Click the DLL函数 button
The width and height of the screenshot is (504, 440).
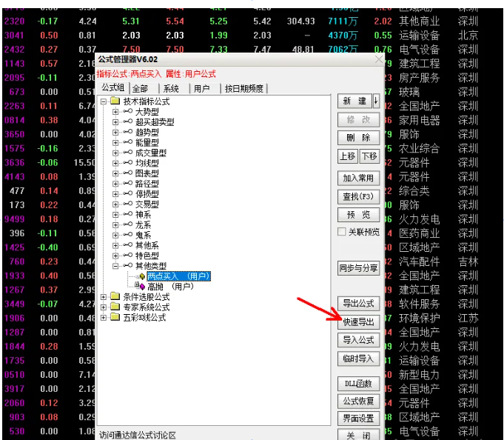click(x=358, y=384)
